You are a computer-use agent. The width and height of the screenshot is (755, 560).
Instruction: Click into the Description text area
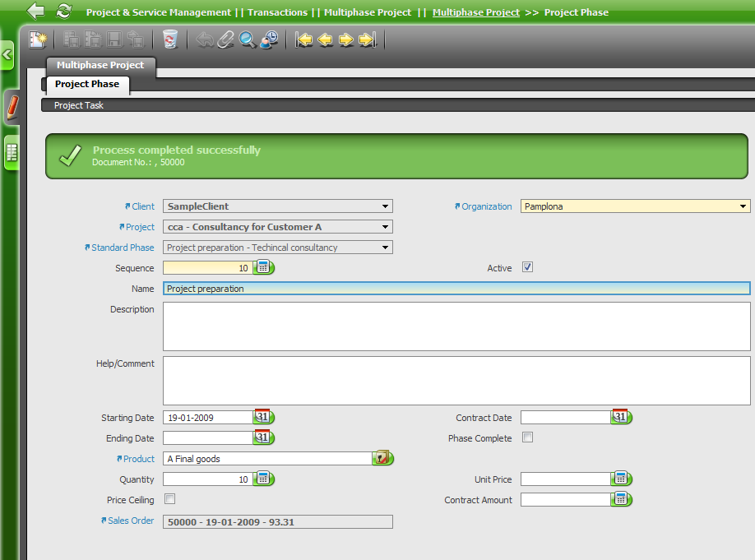(456, 326)
